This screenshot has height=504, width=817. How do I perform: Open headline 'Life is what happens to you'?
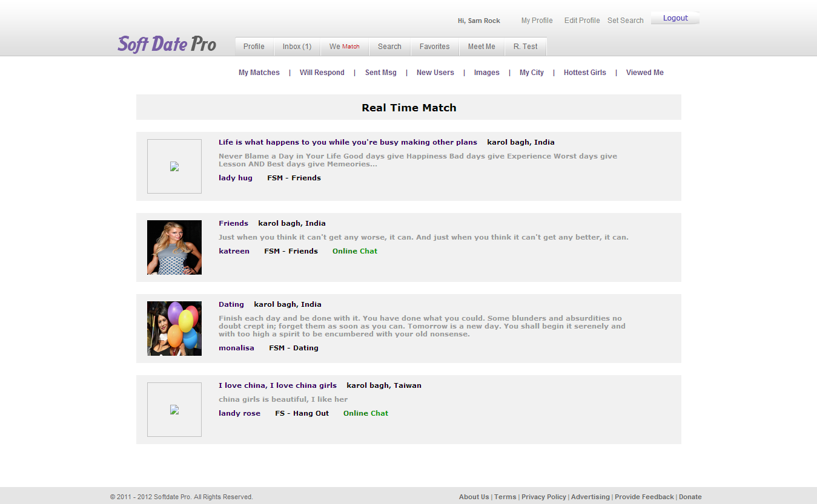pos(348,142)
